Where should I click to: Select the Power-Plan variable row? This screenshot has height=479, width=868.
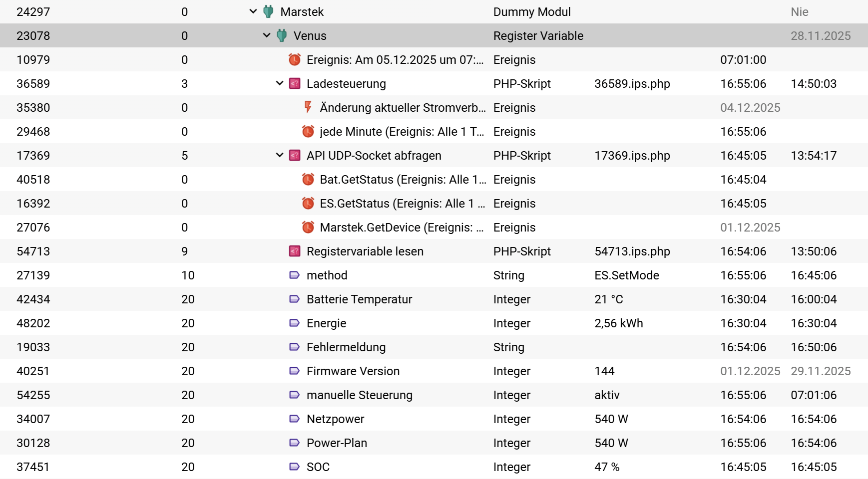[x=337, y=443]
